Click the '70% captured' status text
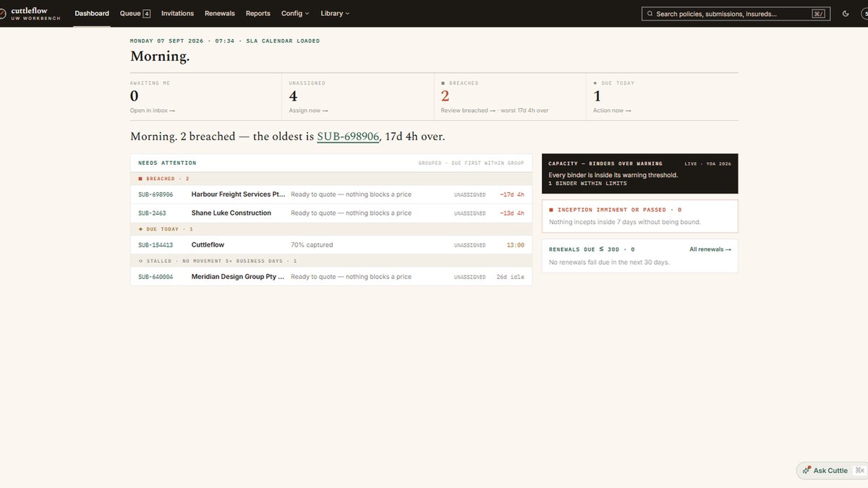The width and height of the screenshot is (868, 488). (x=312, y=245)
